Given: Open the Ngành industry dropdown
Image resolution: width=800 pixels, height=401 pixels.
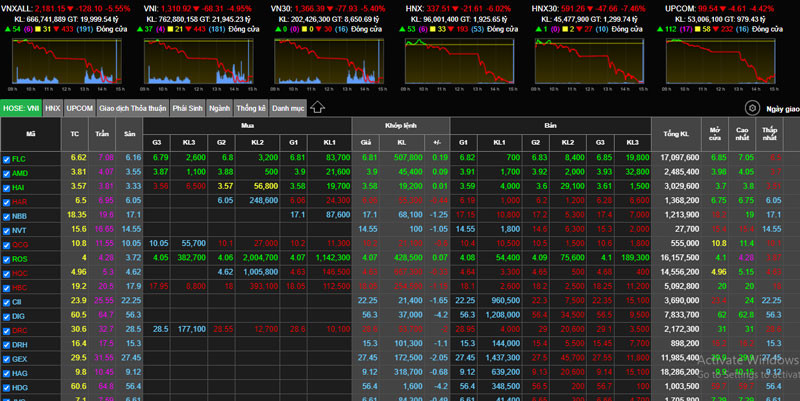Looking at the screenshot, I should [x=219, y=107].
